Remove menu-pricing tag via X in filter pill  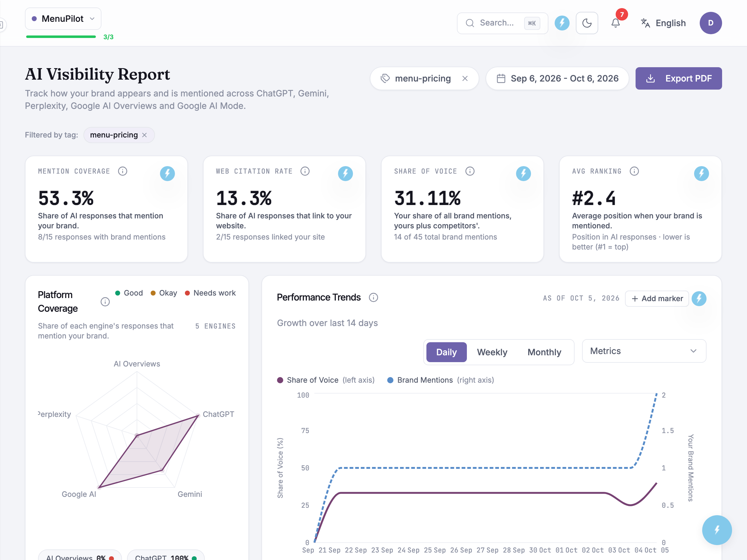[x=465, y=78]
